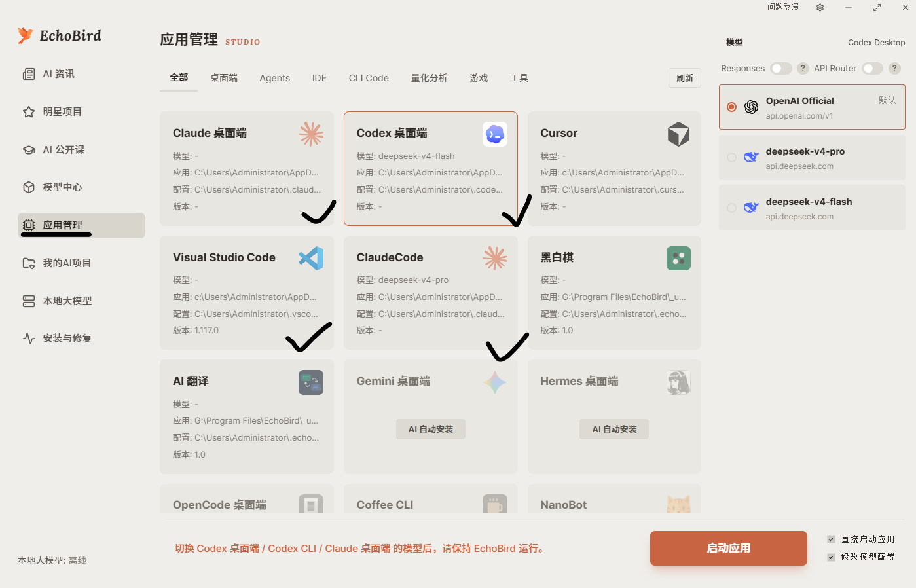Open 本地大模型 server icon
Image resolution: width=916 pixels, height=588 pixels.
pos(29,301)
